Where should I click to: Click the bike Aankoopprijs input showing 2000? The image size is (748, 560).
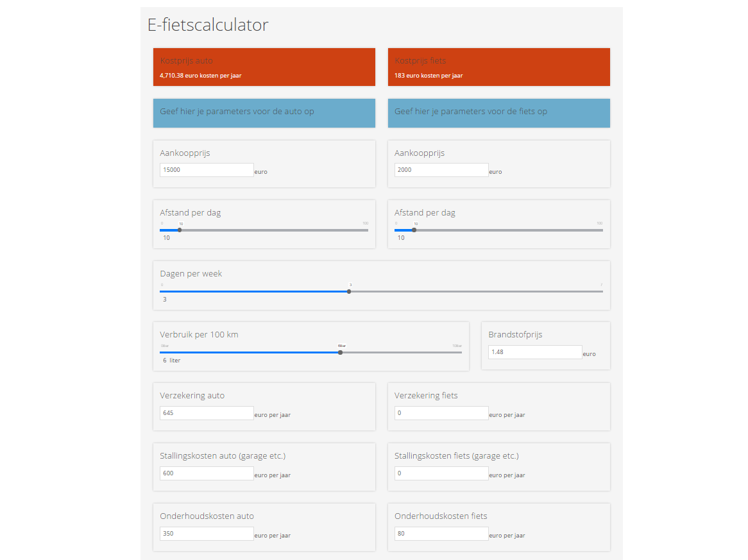(441, 170)
